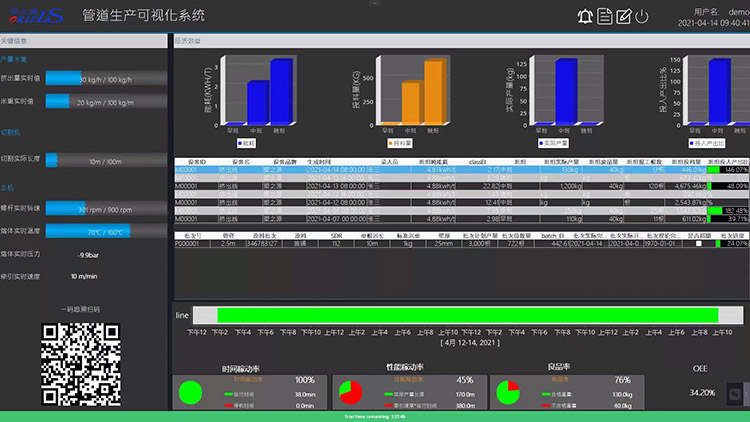Click the 100% time availability value

(305, 380)
